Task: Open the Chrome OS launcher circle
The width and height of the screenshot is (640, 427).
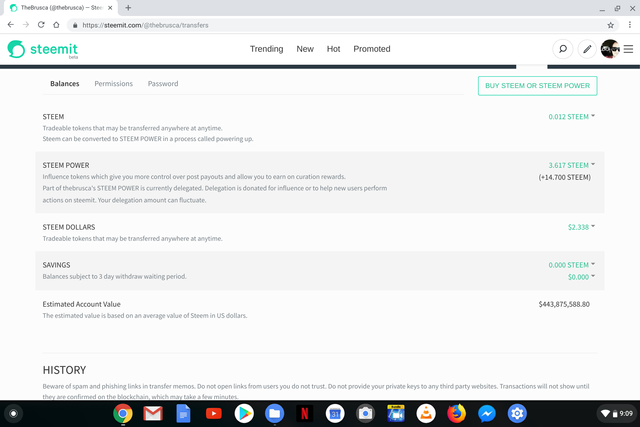Action: pyautogui.click(x=13, y=414)
